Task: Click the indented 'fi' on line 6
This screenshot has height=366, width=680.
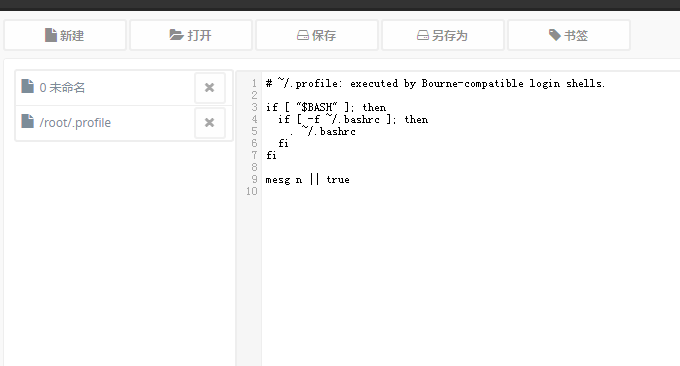Action: tap(283, 143)
